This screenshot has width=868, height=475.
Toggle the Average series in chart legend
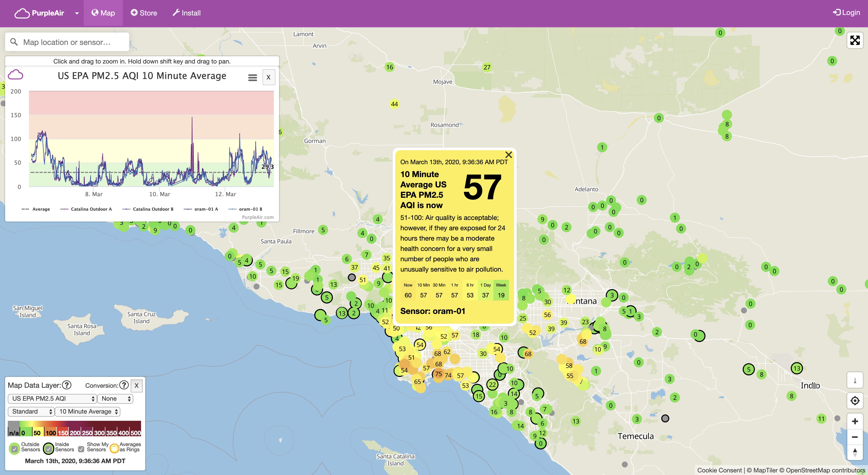pyautogui.click(x=36, y=209)
